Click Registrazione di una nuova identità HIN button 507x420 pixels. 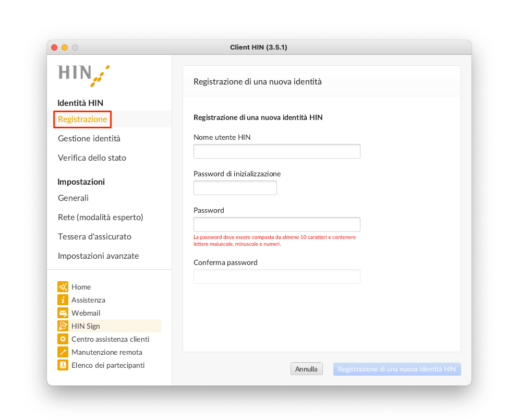(397, 369)
